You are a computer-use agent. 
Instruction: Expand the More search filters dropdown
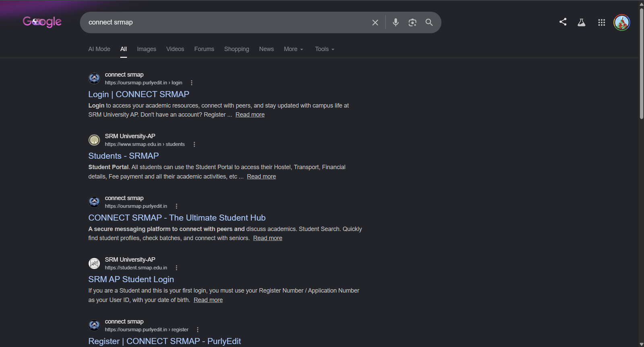coord(293,49)
